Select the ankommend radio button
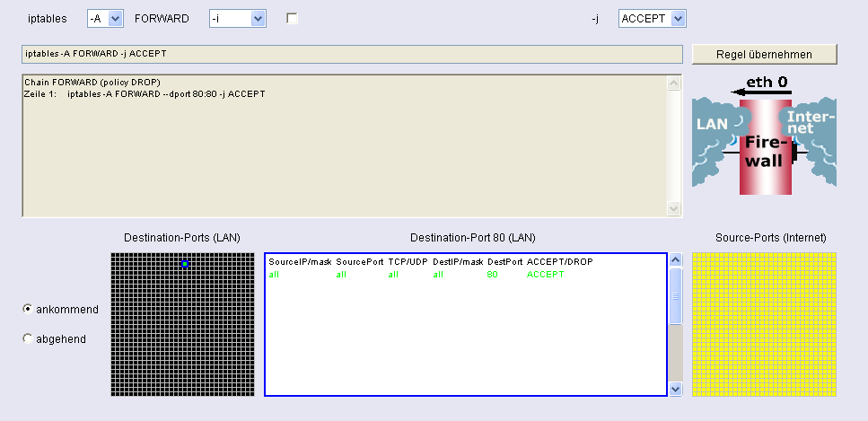Screen dimensions: 868x421 point(27,309)
